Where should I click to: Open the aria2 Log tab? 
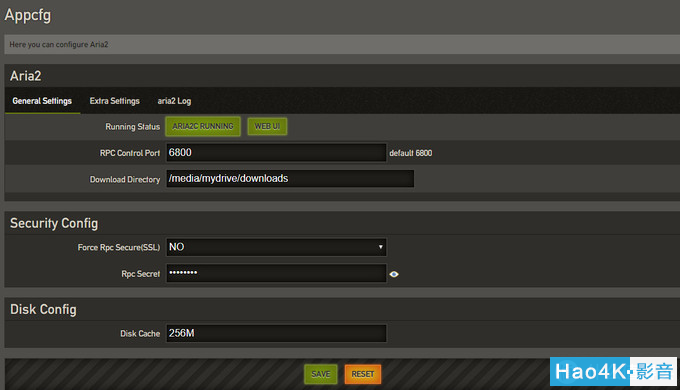[x=174, y=101]
